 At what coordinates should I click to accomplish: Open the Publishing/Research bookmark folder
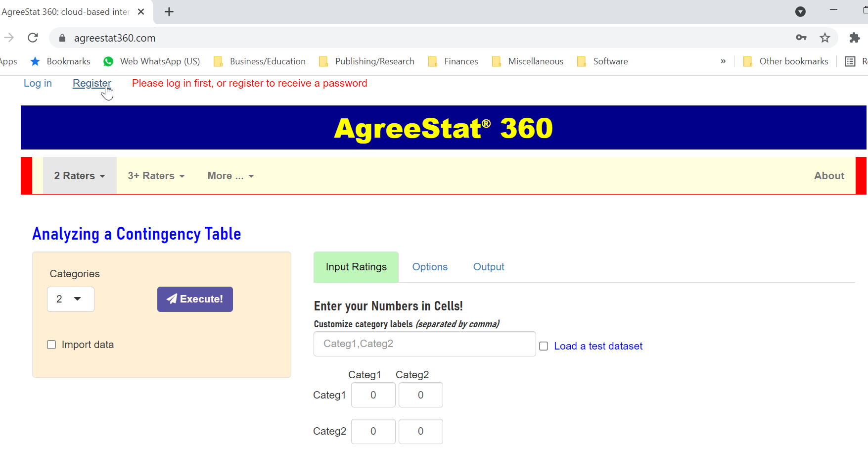[x=374, y=61]
